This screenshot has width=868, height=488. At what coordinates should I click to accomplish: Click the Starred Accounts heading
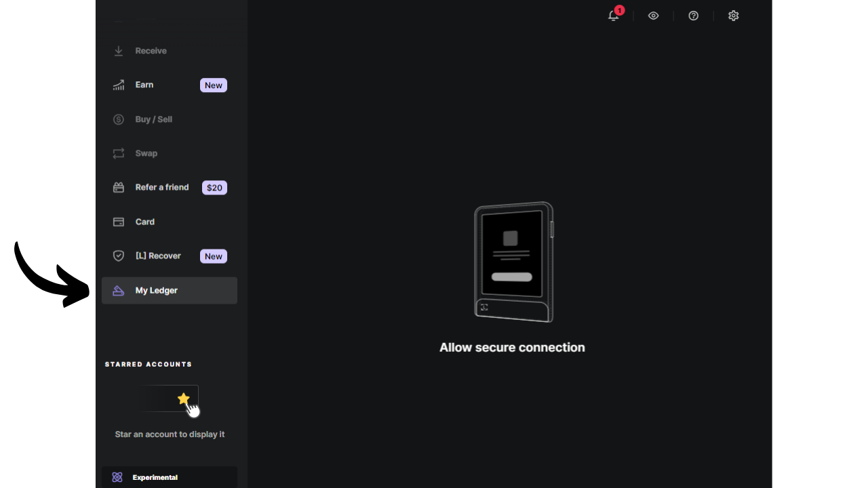[149, 365]
